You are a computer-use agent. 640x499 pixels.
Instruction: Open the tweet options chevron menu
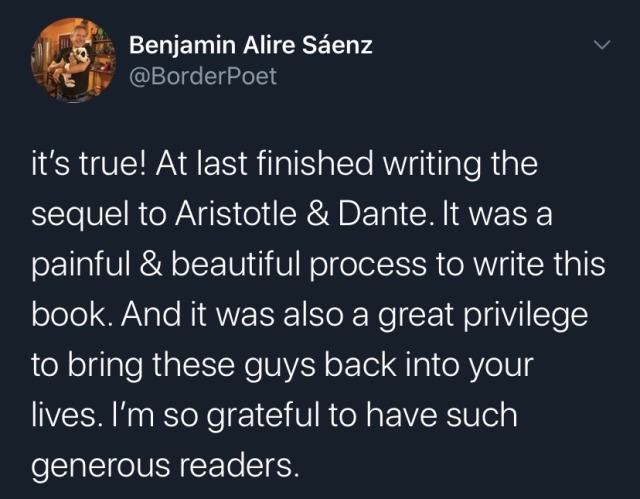click(x=602, y=44)
